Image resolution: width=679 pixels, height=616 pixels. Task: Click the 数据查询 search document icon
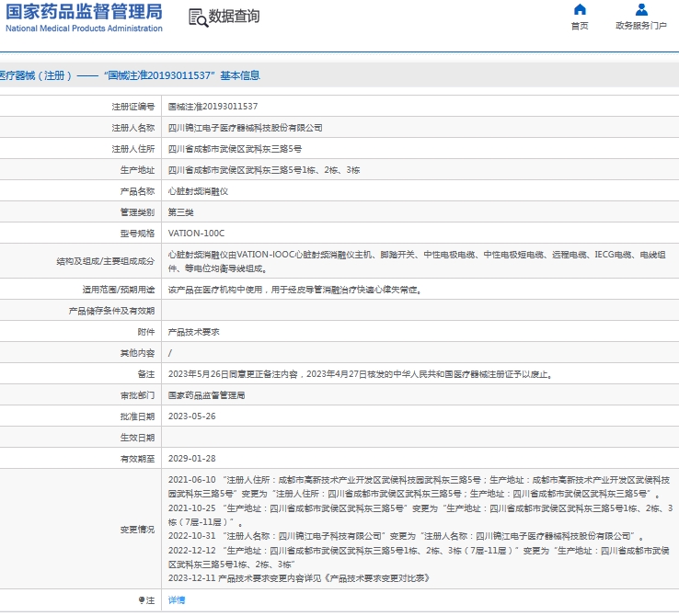(x=199, y=17)
